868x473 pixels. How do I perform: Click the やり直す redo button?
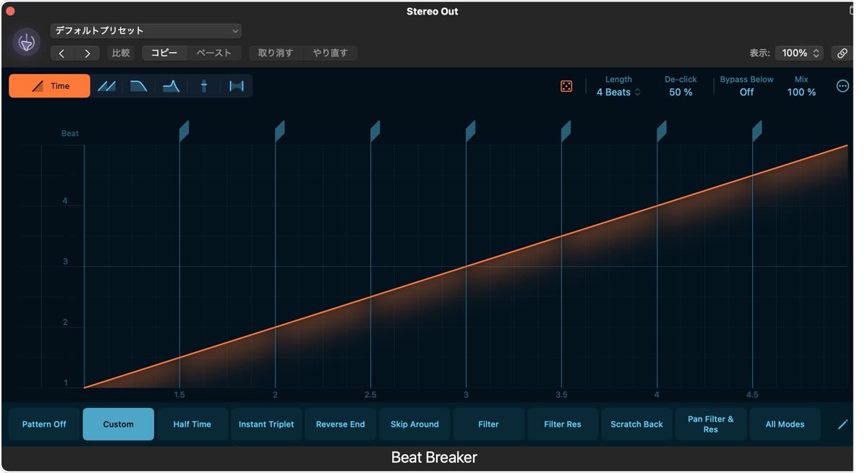coord(331,53)
